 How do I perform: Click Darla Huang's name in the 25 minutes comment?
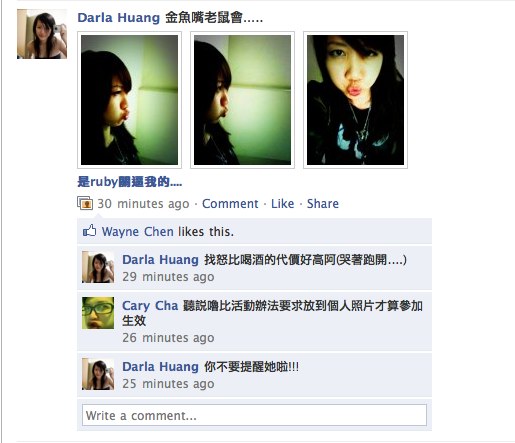point(160,367)
